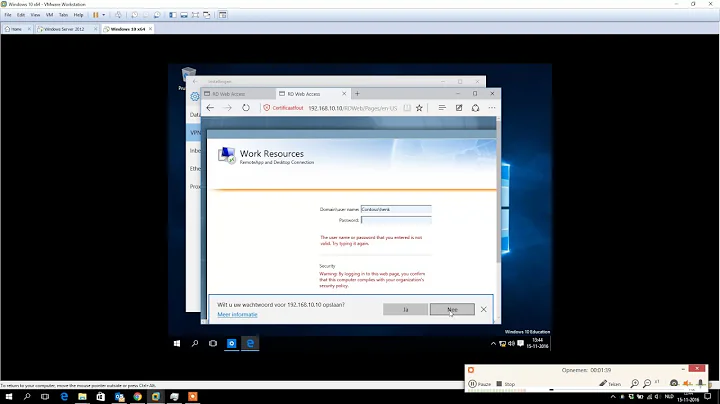
Task: Zoom out using recorder magnifier minus
Action: click(647, 383)
